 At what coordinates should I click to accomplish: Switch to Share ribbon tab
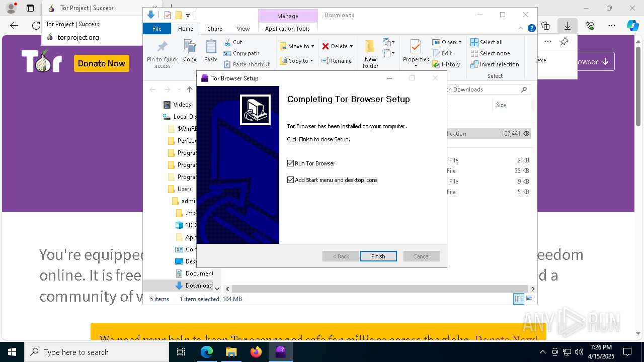pos(215,29)
